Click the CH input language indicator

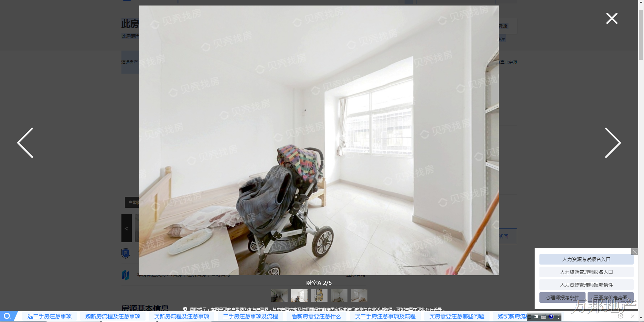[536, 316]
